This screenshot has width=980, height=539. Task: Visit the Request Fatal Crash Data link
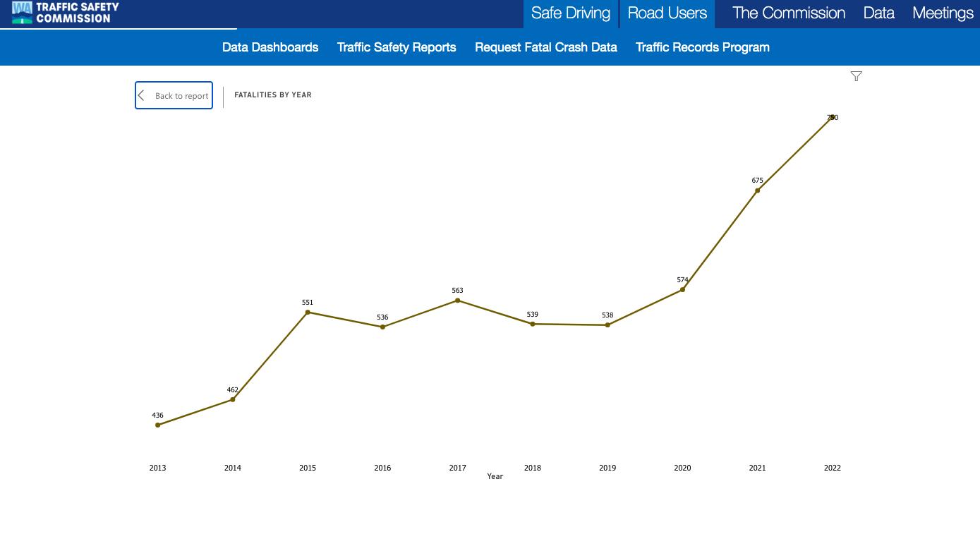pos(545,47)
